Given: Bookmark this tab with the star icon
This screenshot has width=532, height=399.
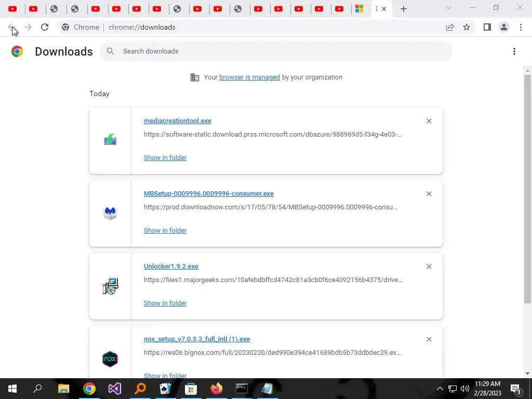Looking at the screenshot, I should [467, 27].
